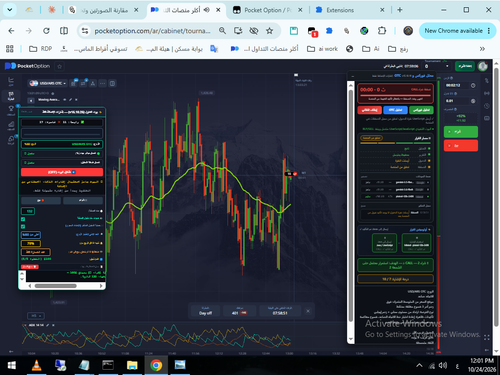The image size is (500, 375).
Task: Expand the account balance dropdown arrow
Action: [447, 66]
